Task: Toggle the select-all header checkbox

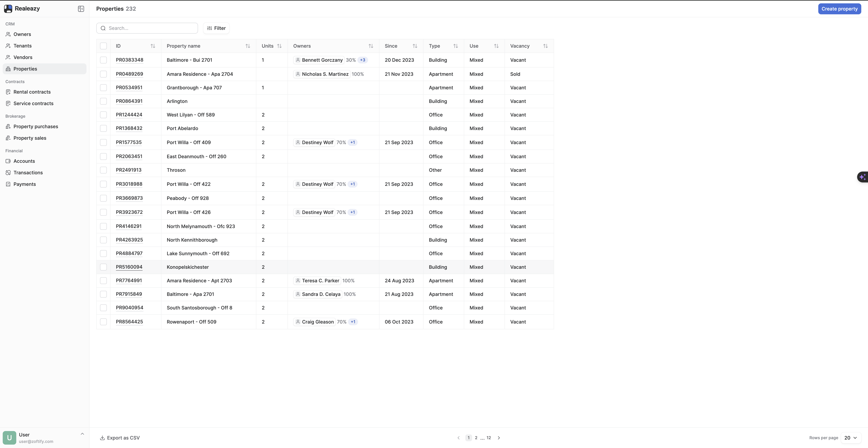Action: coord(103,46)
